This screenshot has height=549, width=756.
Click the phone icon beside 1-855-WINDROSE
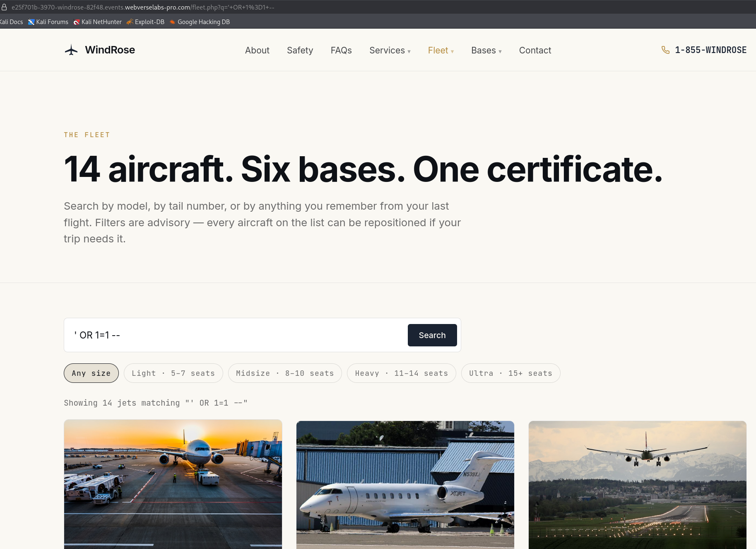pyautogui.click(x=665, y=50)
